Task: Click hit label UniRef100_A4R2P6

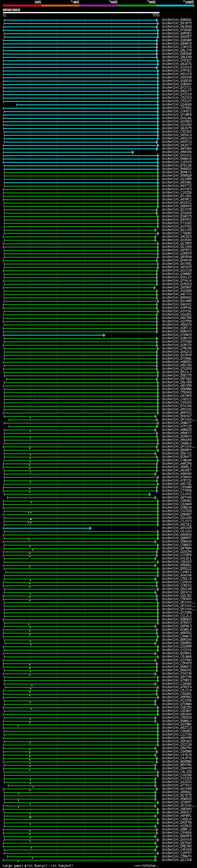Action: tap(176, 464)
